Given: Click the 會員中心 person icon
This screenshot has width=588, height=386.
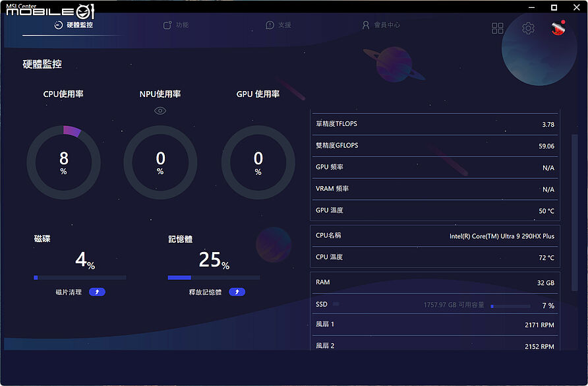Looking at the screenshot, I should click(x=366, y=25).
